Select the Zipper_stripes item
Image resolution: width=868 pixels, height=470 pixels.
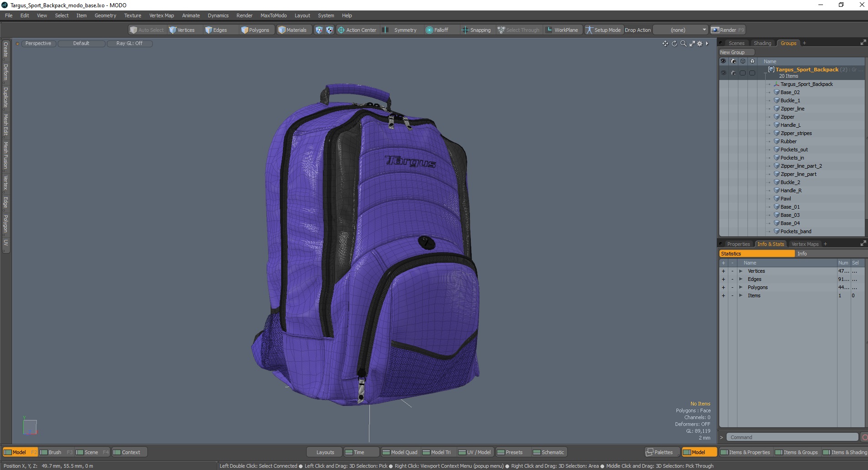[x=796, y=133]
